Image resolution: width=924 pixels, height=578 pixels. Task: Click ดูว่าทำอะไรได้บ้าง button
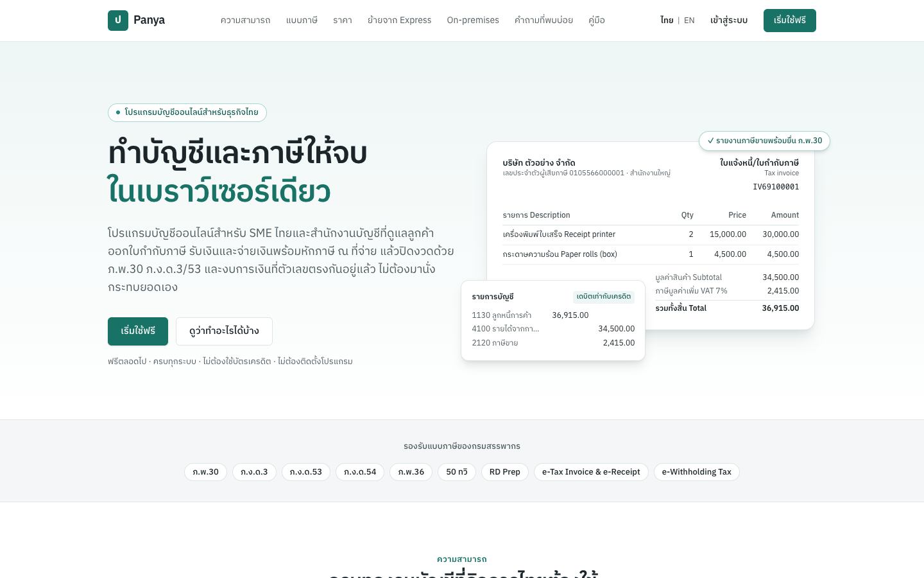point(224,331)
